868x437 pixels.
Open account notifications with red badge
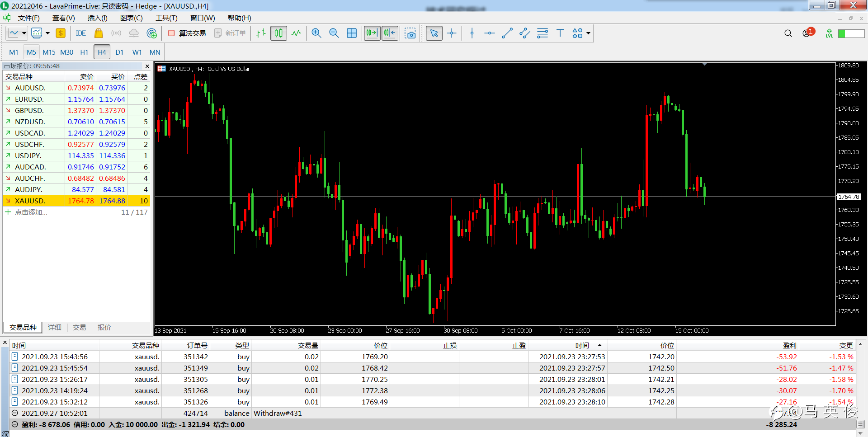(808, 33)
